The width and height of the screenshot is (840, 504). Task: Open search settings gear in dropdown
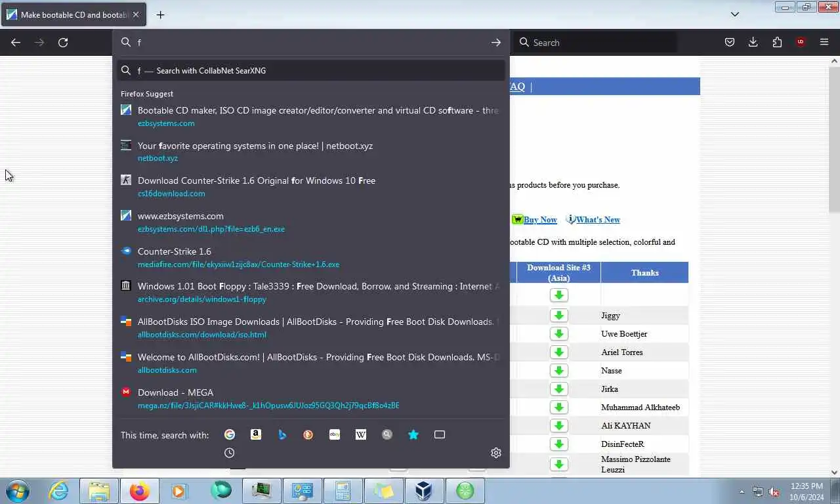tap(496, 453)
